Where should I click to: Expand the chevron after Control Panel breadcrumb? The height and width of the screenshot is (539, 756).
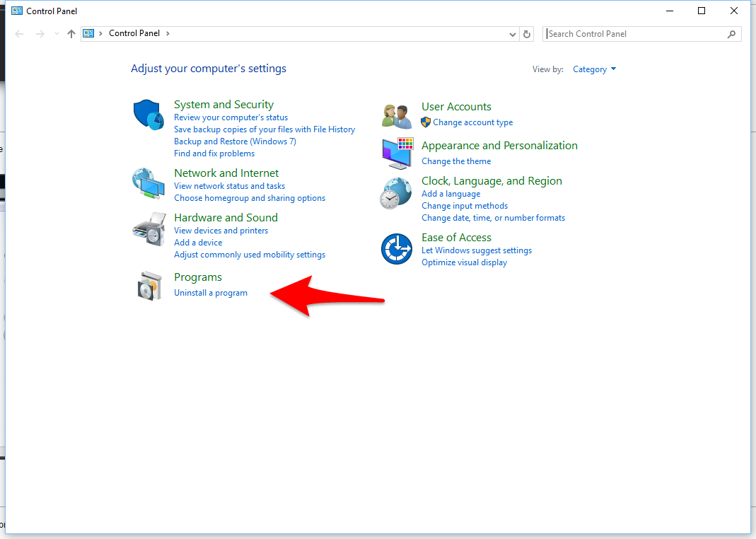point(168,33)
